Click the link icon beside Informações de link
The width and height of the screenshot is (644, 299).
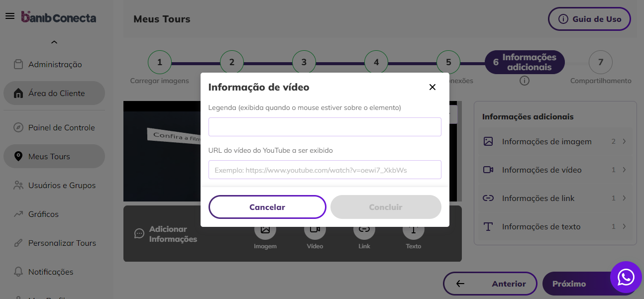(x=488, y=198)
